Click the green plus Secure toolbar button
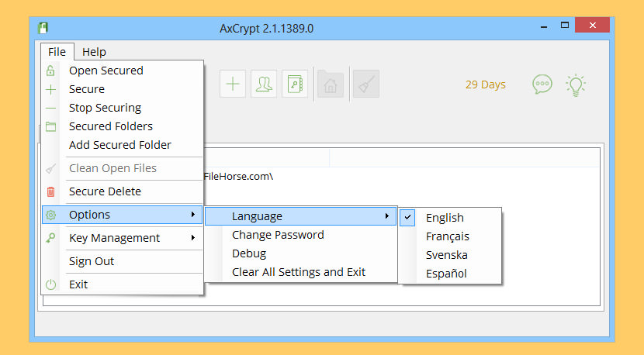 pyautogui.click(x=233, y=84)
